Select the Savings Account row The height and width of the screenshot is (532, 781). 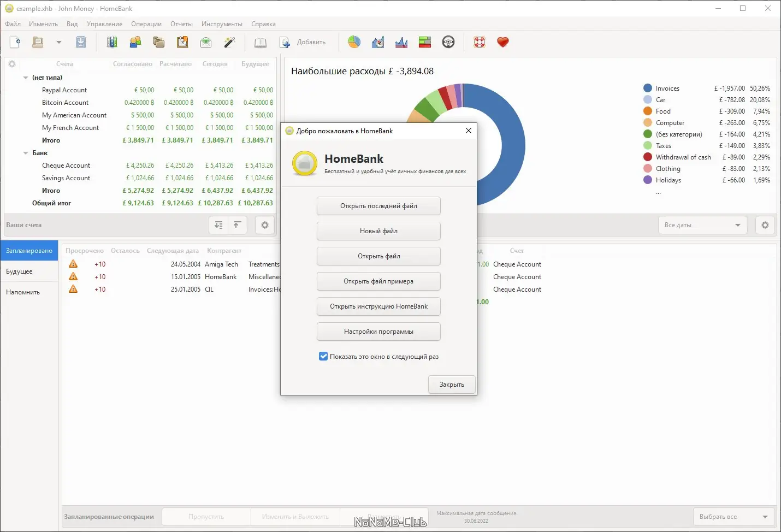(140, 178)
